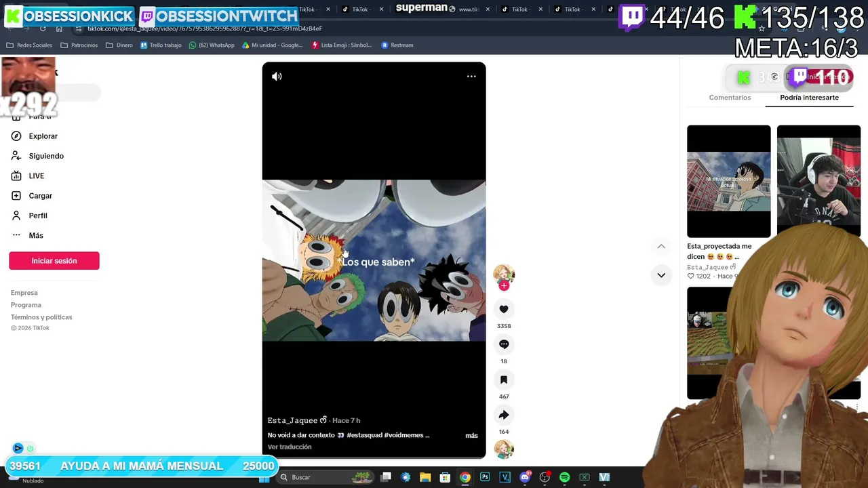Click Ver traducción under the caption
The image size is (868, 488).
[x=290, y=447]
